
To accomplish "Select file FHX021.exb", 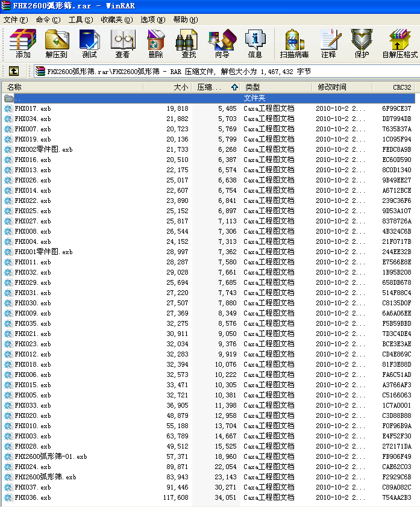I will (x=33, y=334).
